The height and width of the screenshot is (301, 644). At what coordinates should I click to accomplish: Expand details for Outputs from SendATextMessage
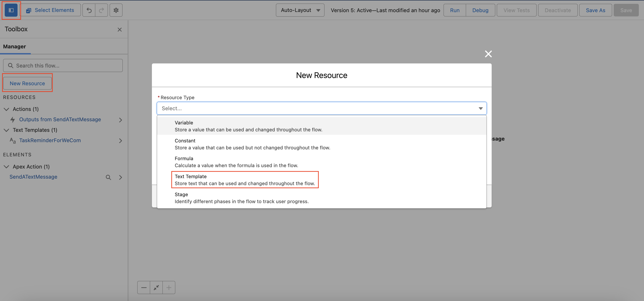pyautogui.click(x=120, y=120)
